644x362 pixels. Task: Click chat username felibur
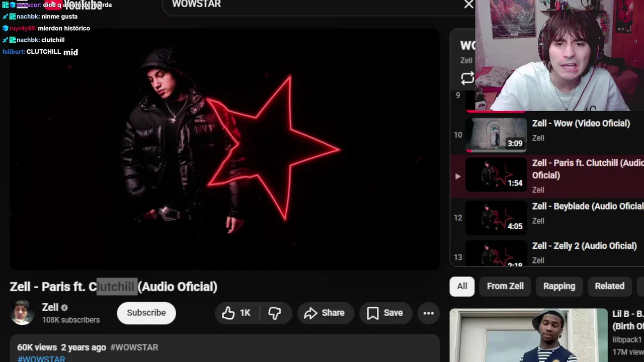click(x=14, y=52)
